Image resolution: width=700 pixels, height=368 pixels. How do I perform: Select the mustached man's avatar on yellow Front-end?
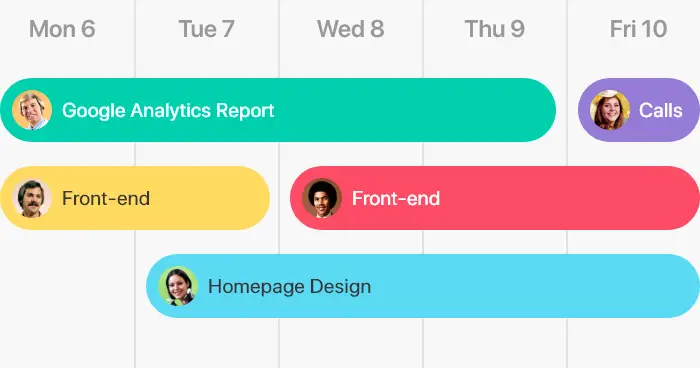click(x=32, y=198)
